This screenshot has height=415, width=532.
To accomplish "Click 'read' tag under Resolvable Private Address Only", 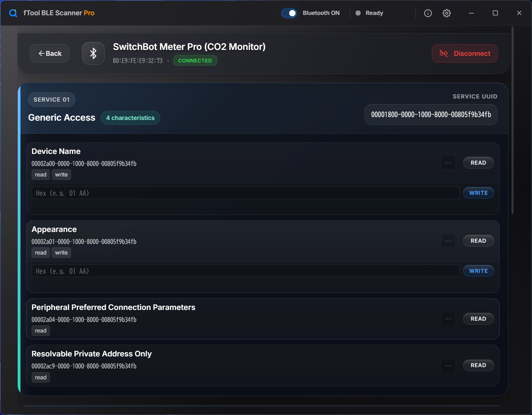I will click(x=41, y=378).
